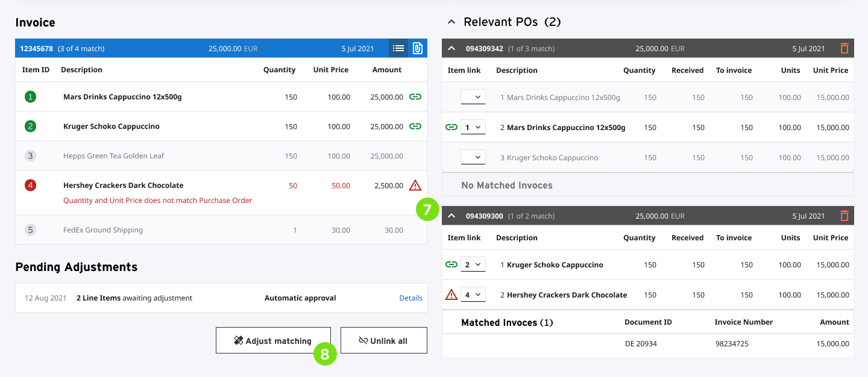The width and height of the screenshot is (868, 377).
Task: Click warning triangle on Hershey Crackers invoice row
Action: pos(415,185)
